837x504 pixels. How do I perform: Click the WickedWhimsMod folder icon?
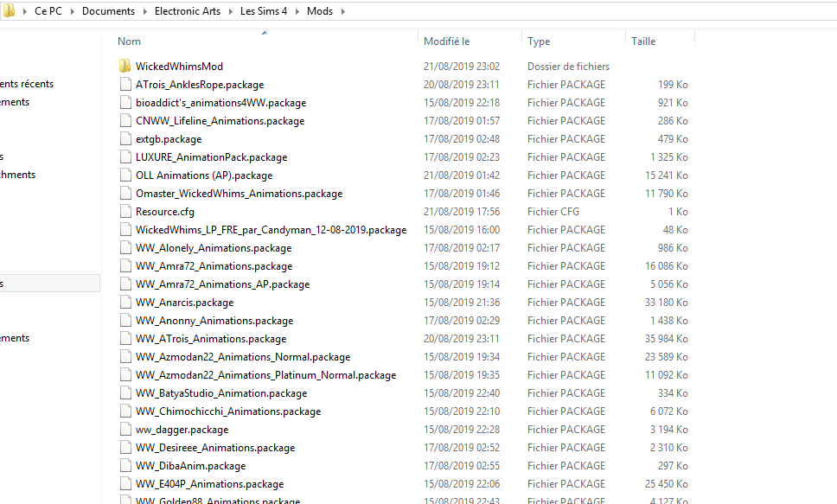(125, 67)
